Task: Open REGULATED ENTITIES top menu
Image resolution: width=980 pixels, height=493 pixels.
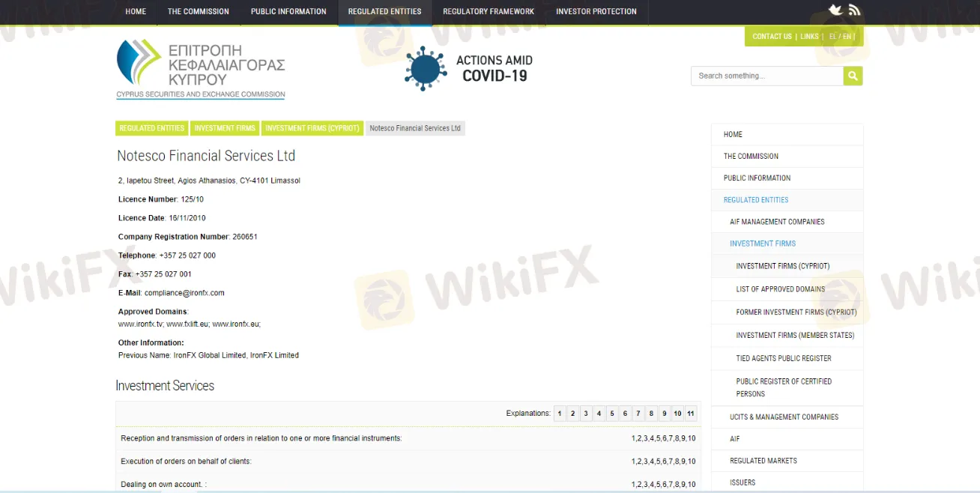Action: pos(385,12)
